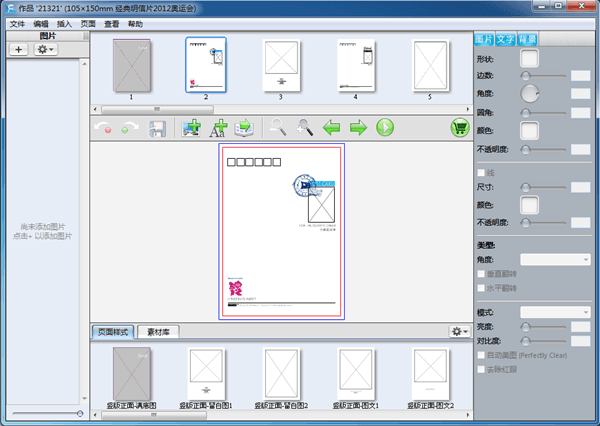
Task: Click the green previous page arrow
Action: (x=331, y=128)
